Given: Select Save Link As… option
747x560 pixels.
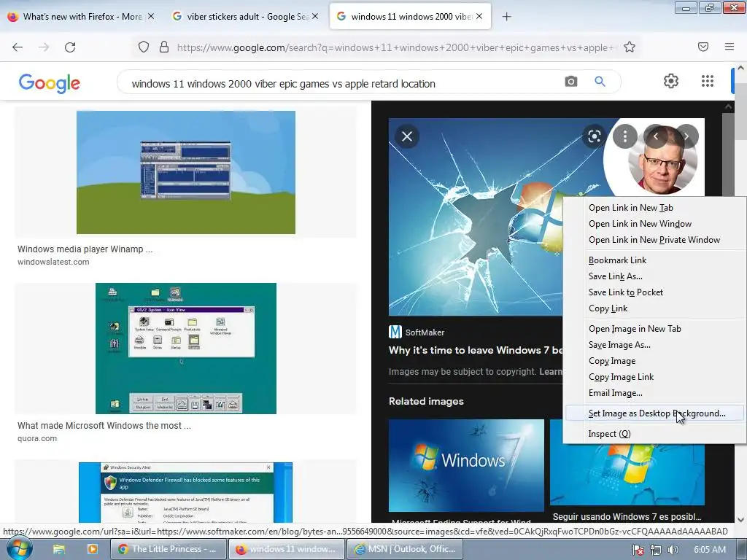Looking at the screenshot, I should [654, 276].
